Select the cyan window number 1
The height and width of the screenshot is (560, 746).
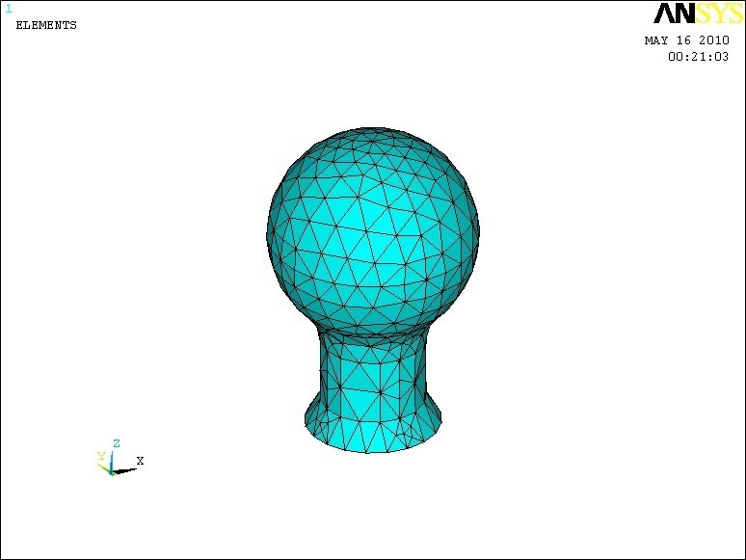click(9, 9)
